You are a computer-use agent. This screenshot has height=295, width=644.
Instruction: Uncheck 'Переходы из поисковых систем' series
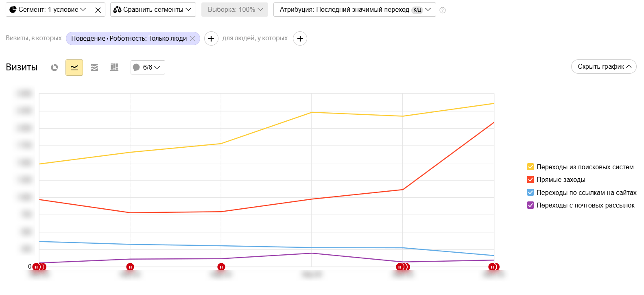[530, 167]
